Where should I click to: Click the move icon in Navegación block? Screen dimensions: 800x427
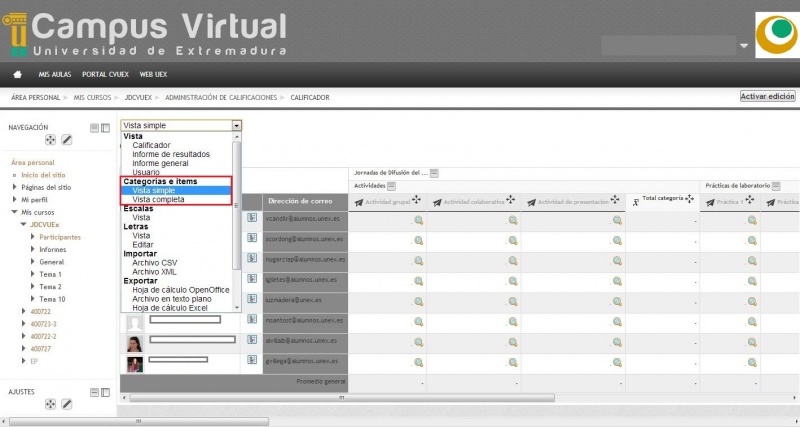(x=50, y=140)
